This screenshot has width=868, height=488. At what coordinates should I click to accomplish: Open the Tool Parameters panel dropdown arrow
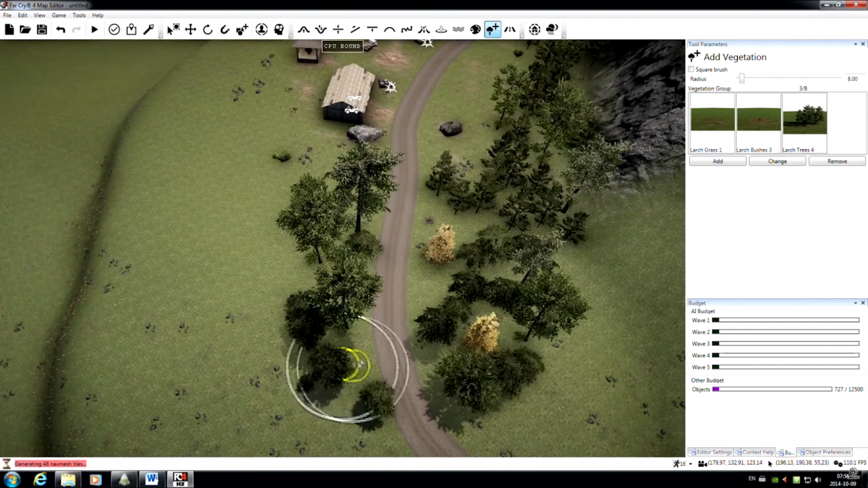tap(856, 44)
